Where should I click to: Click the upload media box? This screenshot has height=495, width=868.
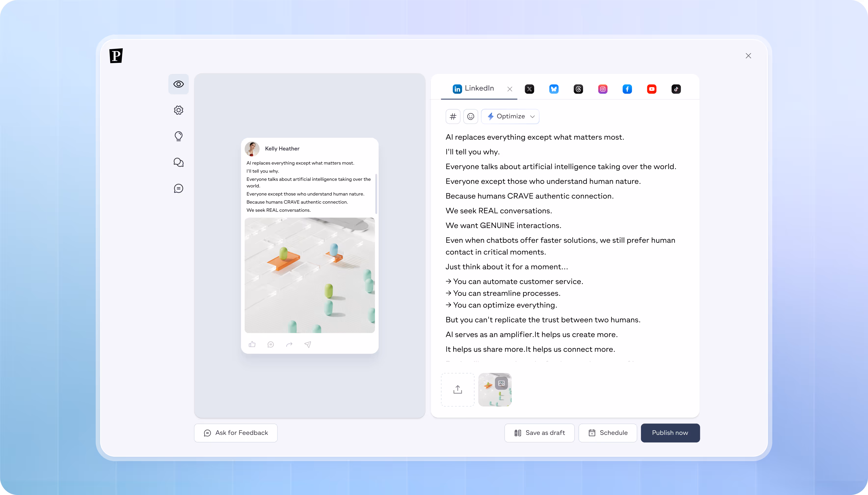tap(458, 390)
